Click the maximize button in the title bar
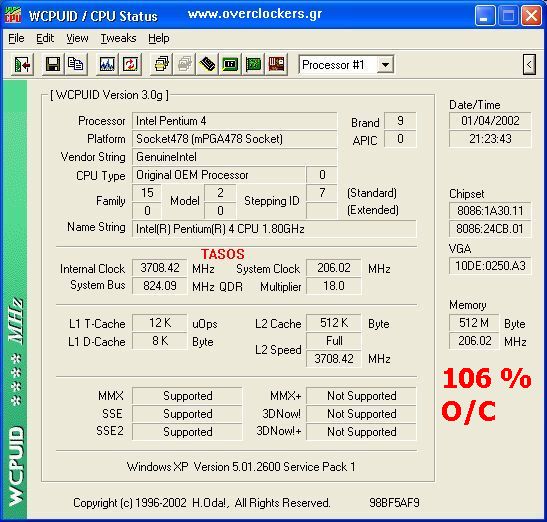547x522 pixels. 508,15
